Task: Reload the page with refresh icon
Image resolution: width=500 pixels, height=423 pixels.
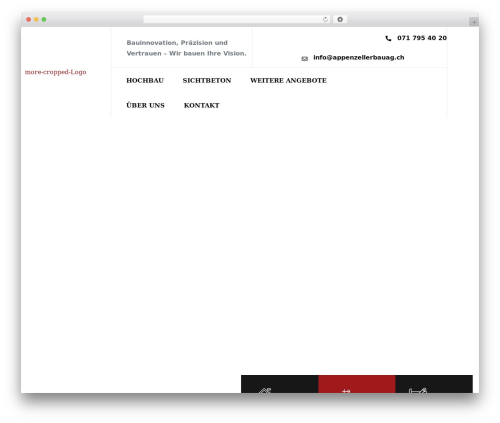Action: pos(325,19)
